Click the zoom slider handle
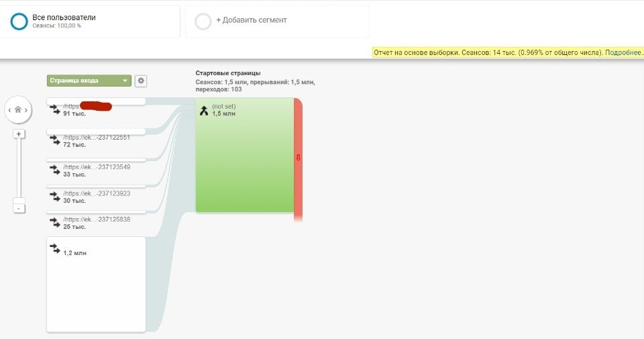 (19, 201)
